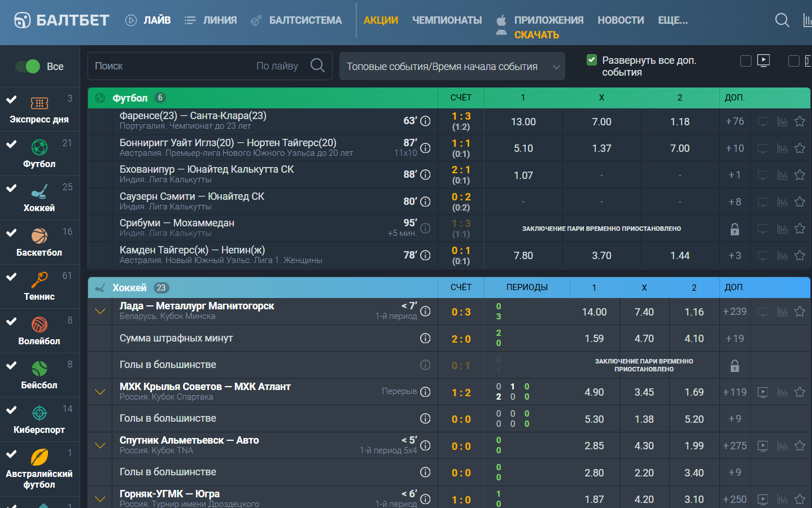
Task: Favorite the Срибуми — Мохаммедан match
Action: coord(800,229)
